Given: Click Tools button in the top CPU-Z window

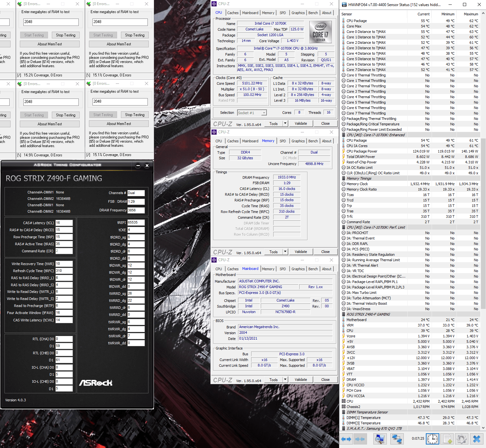Looking at the screenshot, I should pyautogui.click(x=274, y=123).
